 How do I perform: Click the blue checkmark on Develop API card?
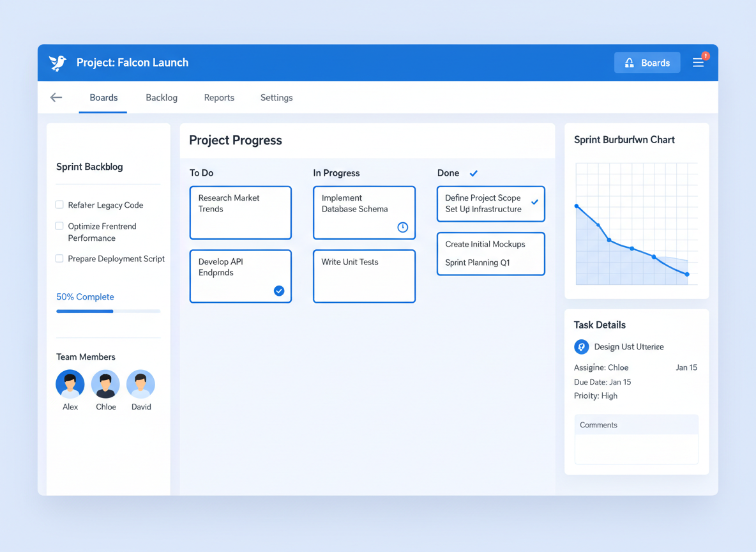tap(279, 291)
